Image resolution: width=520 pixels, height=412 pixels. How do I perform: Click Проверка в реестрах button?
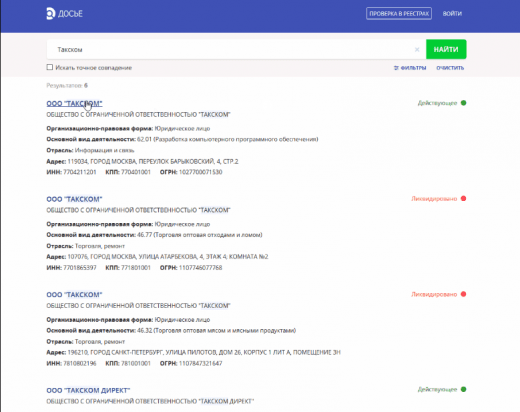pos(399,14)
